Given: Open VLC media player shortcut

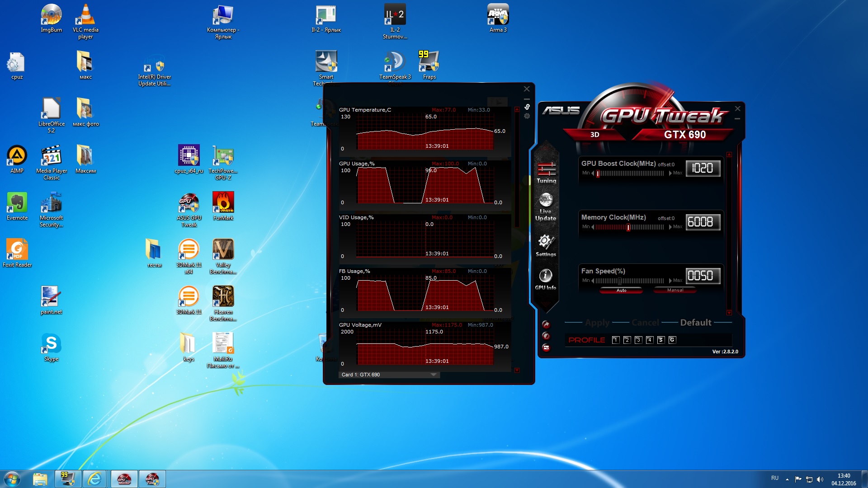Looking at the screenshot, I should 85,22.
